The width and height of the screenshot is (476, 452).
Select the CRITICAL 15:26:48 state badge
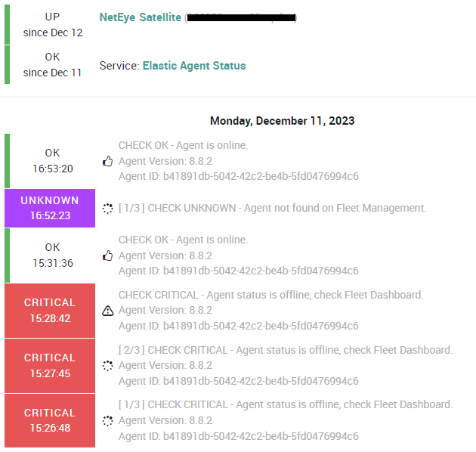(50, 420)
